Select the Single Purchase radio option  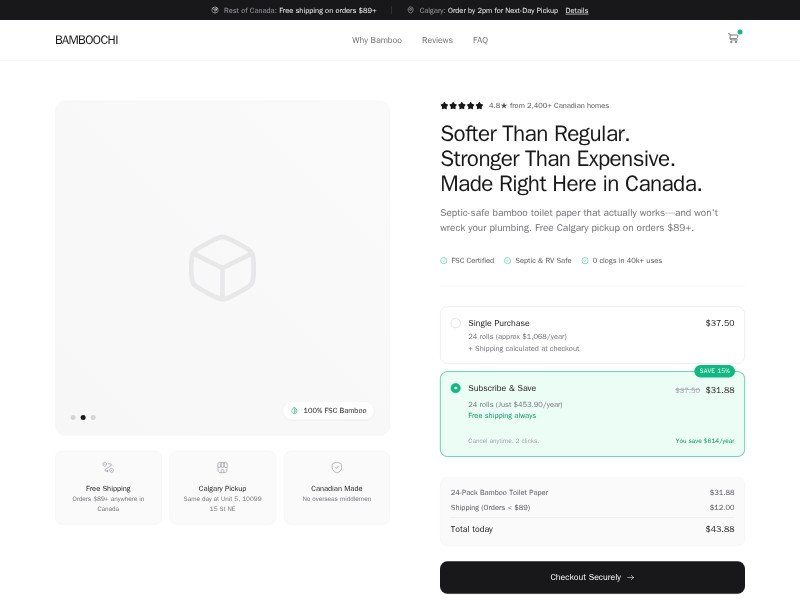click(x=456, y=323)
